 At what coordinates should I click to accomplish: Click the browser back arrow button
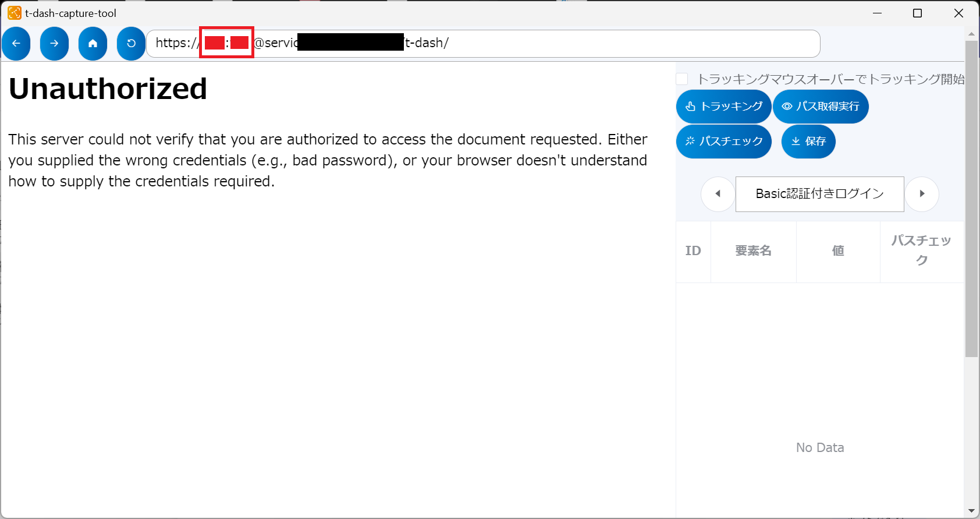coord(16,44)
